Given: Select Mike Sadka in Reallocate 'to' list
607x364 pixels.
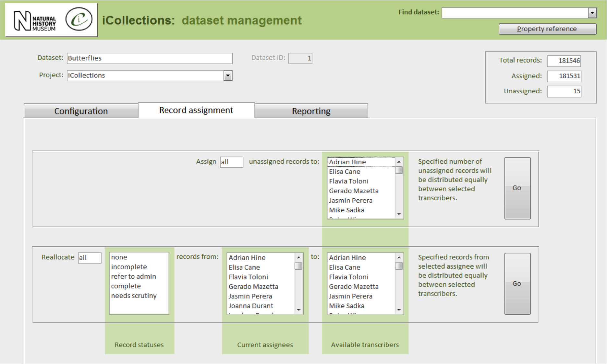Looking at the screenshot, I should pyautogui.click(x=361, y=306).
